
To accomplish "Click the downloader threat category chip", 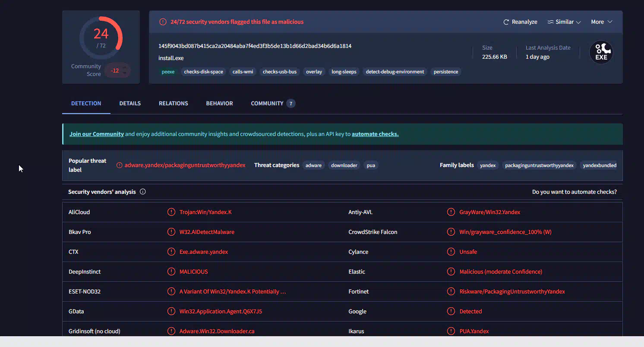I will (344, 165).
